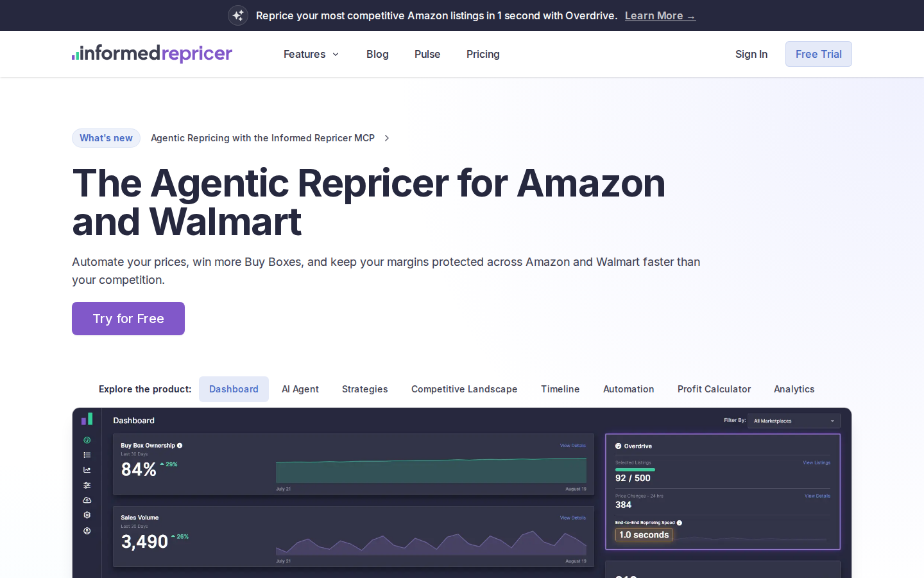Switch to the AI Agent tab
The width and height of the screenshot is (924, 578).
click(x=300, y=389)
